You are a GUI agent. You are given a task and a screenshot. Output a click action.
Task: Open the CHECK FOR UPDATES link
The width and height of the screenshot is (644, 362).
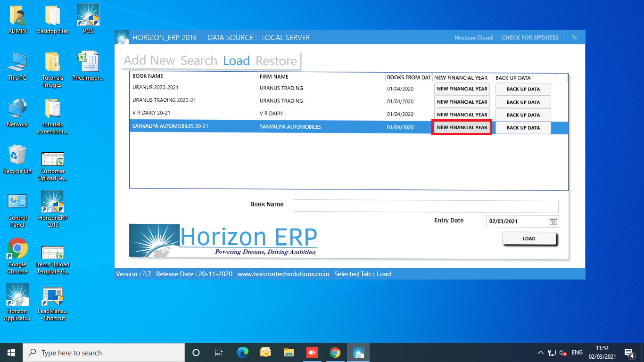(530, 37)
